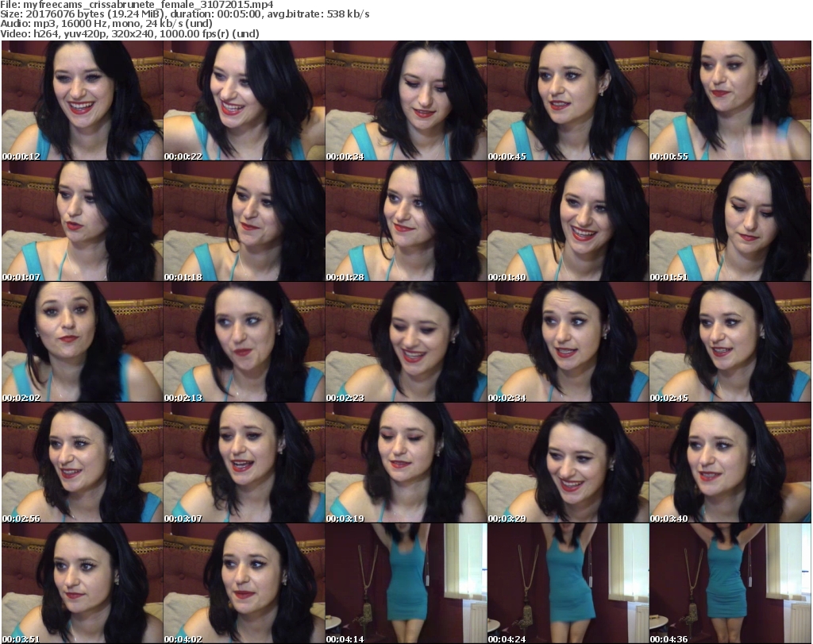Click the thumbnail stamped 00:00:12
The width and height of the screenshot is (813, 644).
[x=83, y=101]
